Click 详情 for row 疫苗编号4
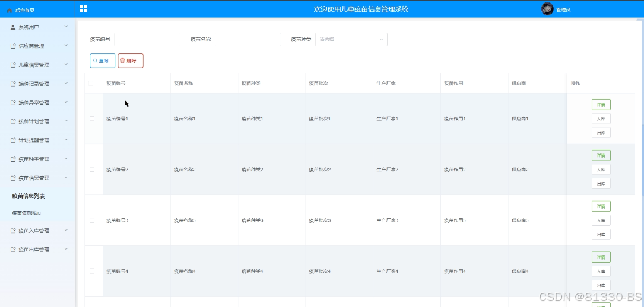Screen dimensions: 644x307 click(601, 257)
